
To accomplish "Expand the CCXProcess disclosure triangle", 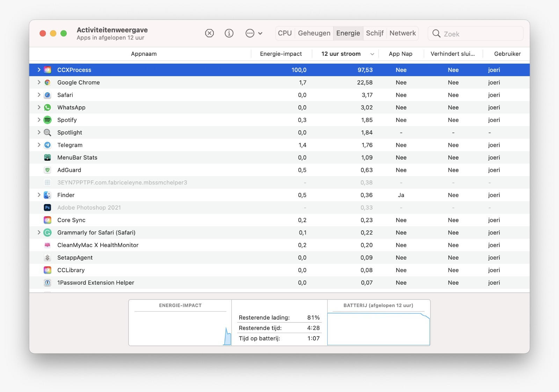I will (x=38, y=70).
